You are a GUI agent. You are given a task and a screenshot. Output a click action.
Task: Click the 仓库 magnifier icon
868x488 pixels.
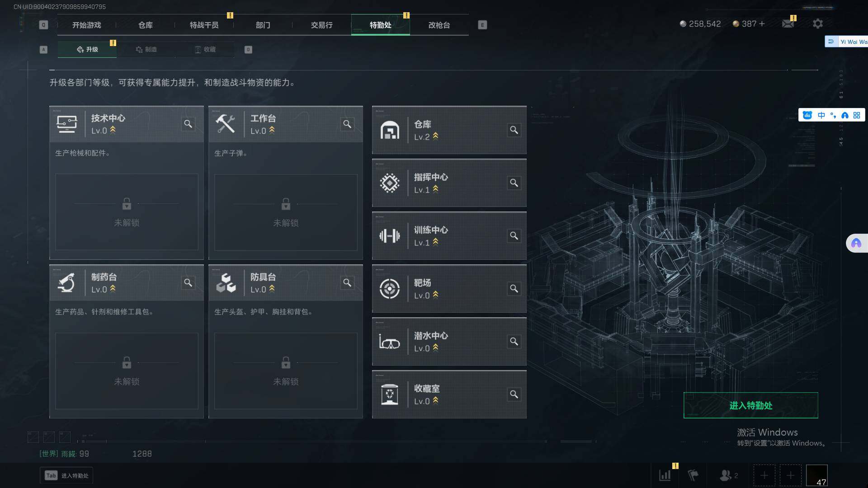[514, 130]
